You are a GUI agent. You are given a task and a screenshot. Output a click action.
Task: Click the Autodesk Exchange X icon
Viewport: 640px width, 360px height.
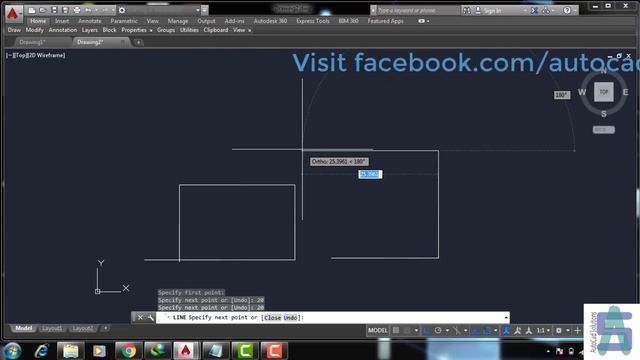click(x=534, y=11)
